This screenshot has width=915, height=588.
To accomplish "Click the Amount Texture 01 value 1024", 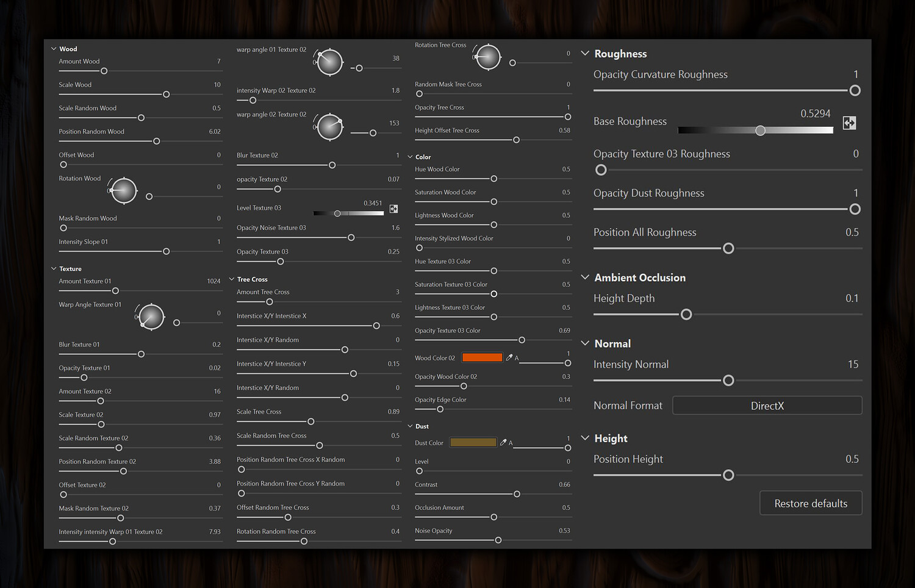I will click(x=213, y=281).
